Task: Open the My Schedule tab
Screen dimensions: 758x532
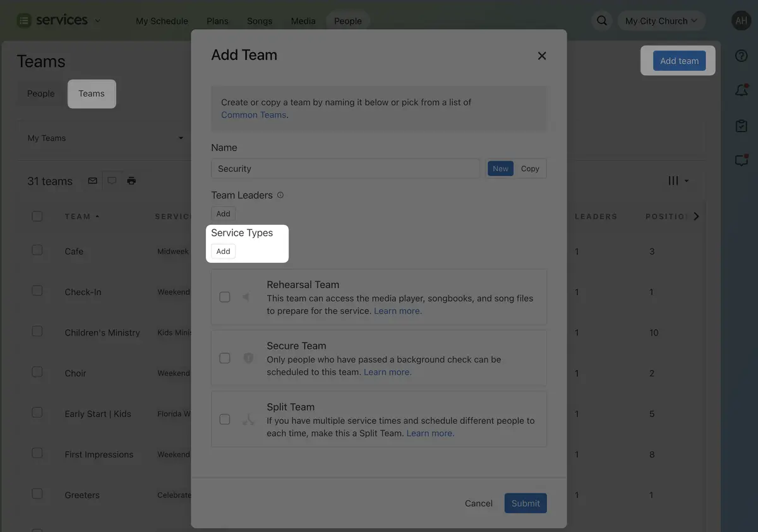Action: 162,21
